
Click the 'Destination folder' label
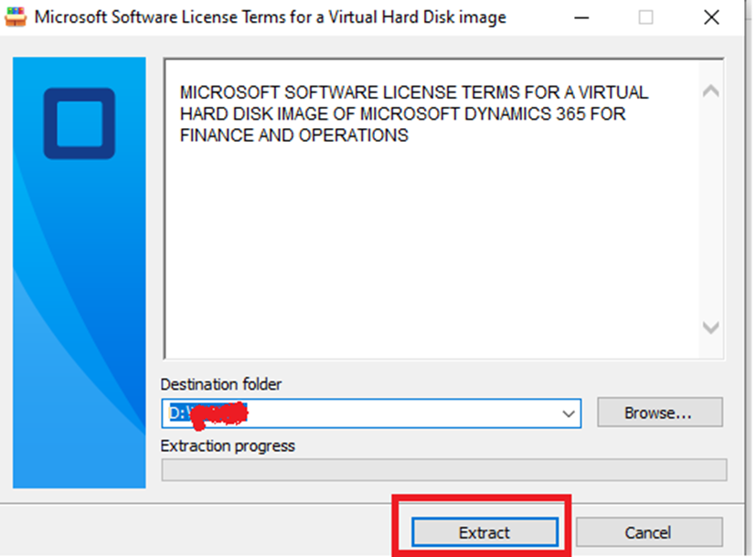[x=221, y=384]
